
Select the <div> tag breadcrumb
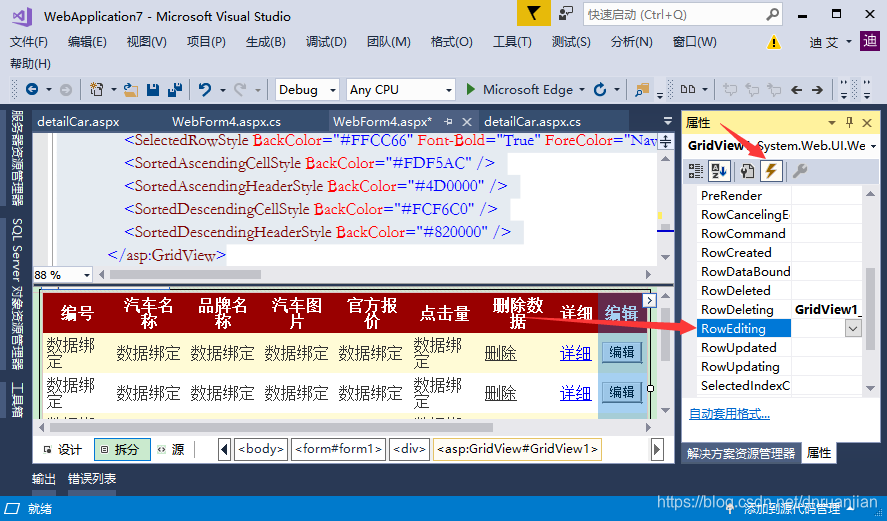point(409,449)
